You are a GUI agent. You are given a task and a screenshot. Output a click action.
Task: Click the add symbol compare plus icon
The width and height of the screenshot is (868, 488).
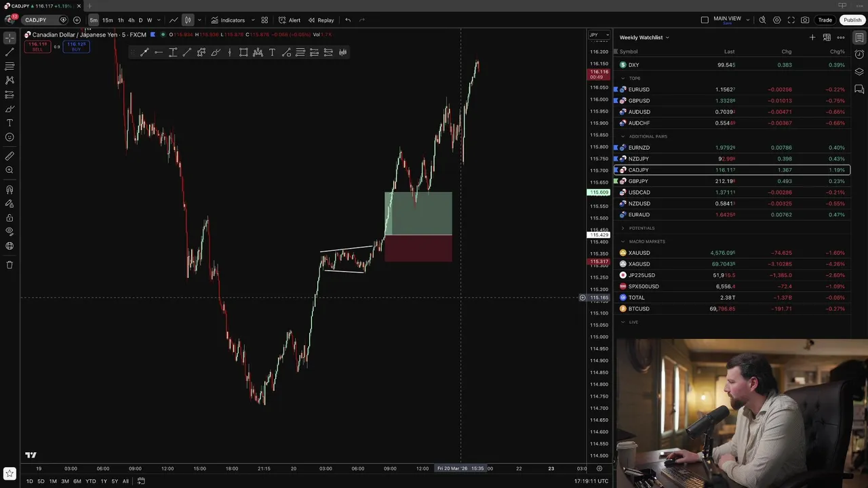click(x=77, y=20)
